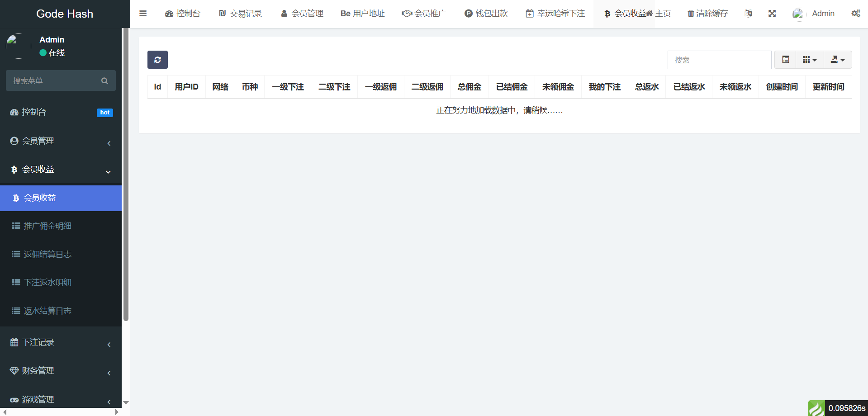Sort by the 一级返佣 column header
The height and width of the screenshot is (416, 868).
click(381, 87)
